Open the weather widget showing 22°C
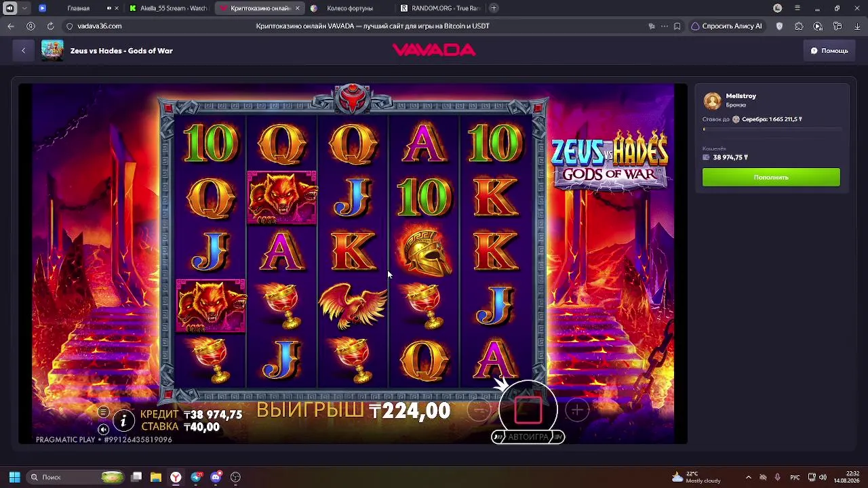868x488 pixels. tap(696, 477)
